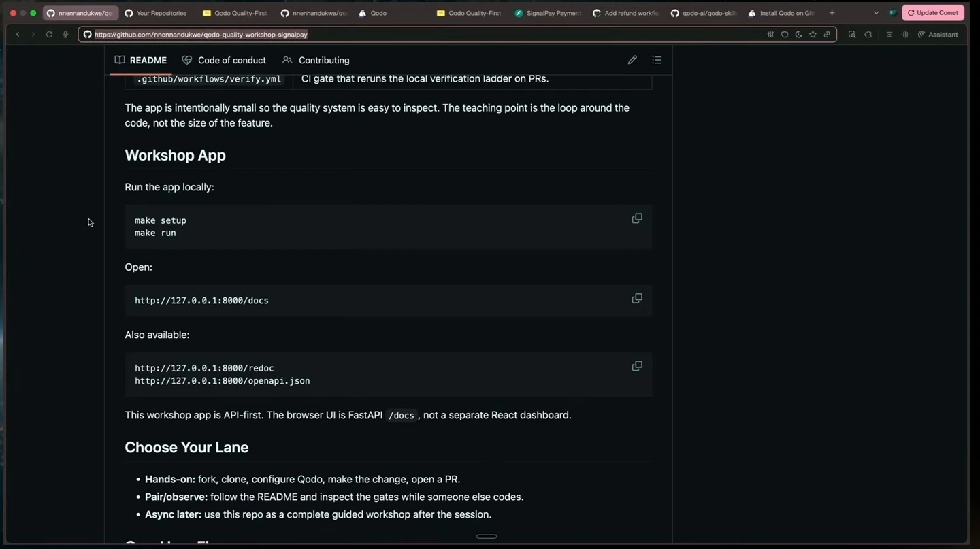Viewport: 980px width, 549px height.
Task: Click the Update Comet button
Action: [x=933, y=13]
